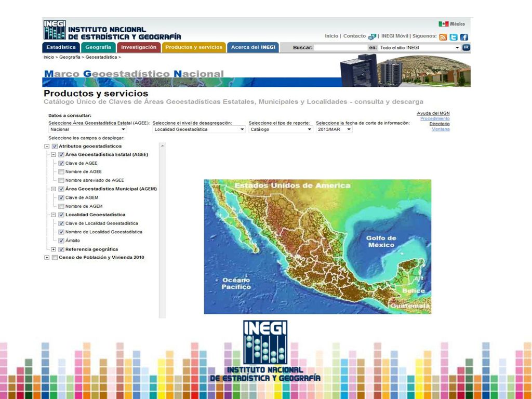
Task: Open the '2013/MAR' date dropdown
Action: [334, 129]
